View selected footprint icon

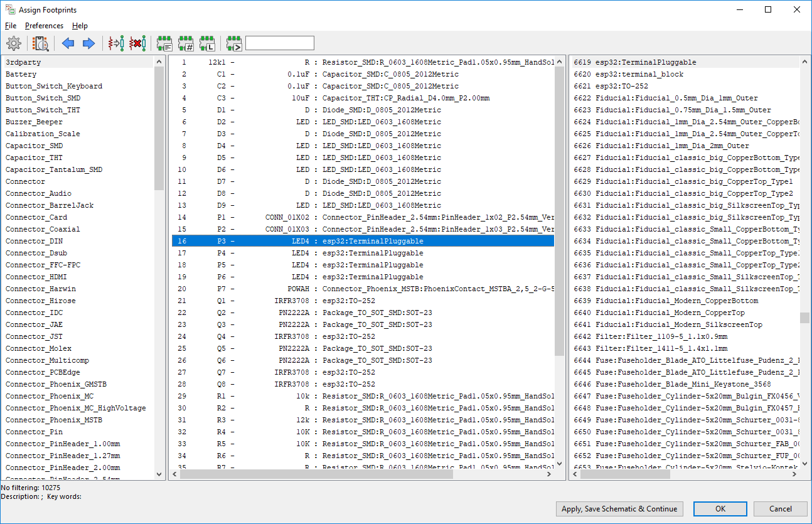tap(41, 43)
